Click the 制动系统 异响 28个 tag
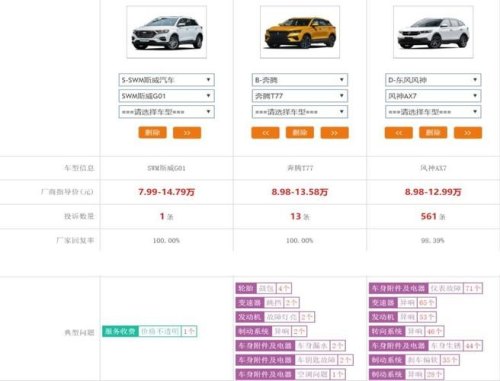This screenshot has height=381, width=500. [406, 374]
